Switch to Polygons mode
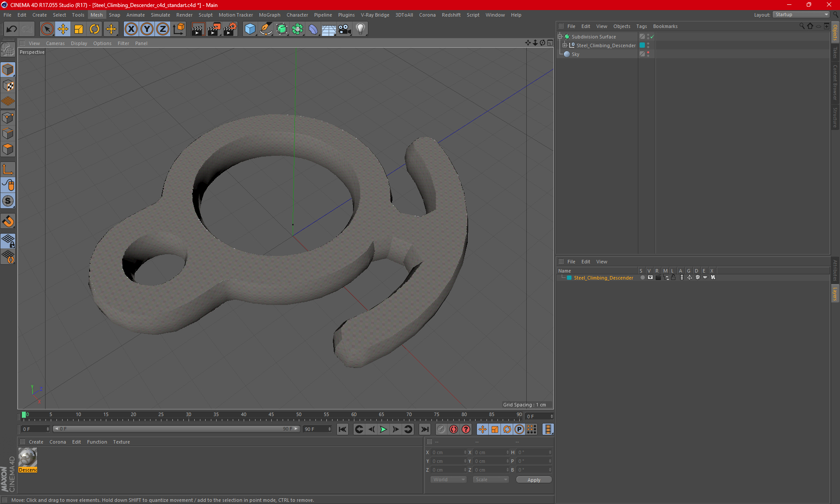This screenshot has height=504, width=840. pos(8,149)
